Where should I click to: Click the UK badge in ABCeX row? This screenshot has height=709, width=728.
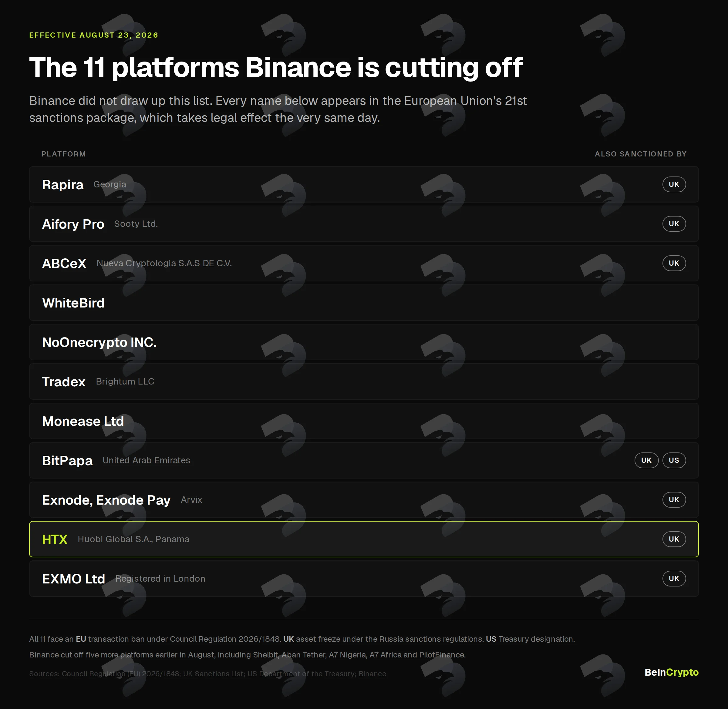pos(674,263)
